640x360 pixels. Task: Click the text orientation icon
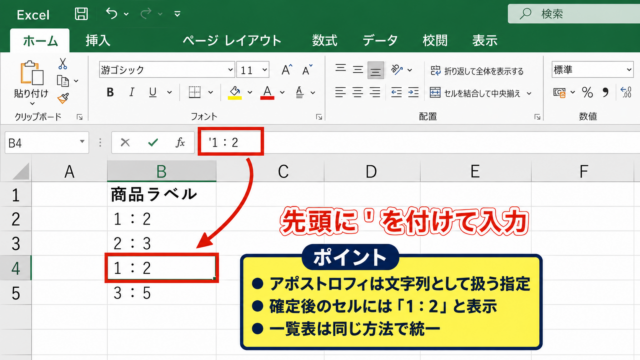(x=397, y=69)
